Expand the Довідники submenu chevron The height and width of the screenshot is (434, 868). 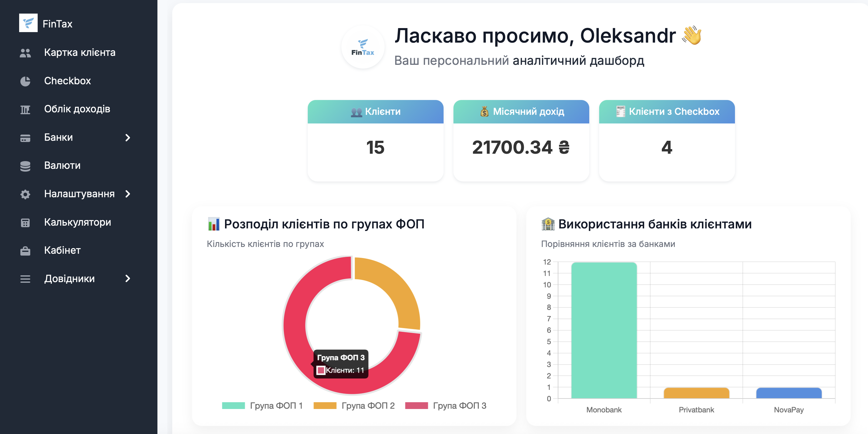pyautogui.click(x=128, y=279)
